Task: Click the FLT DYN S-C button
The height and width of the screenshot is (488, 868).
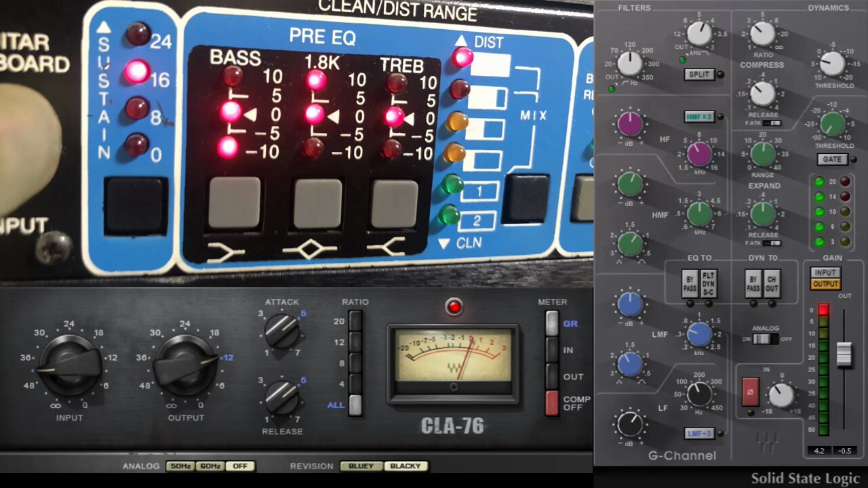Action: [708, 283]
